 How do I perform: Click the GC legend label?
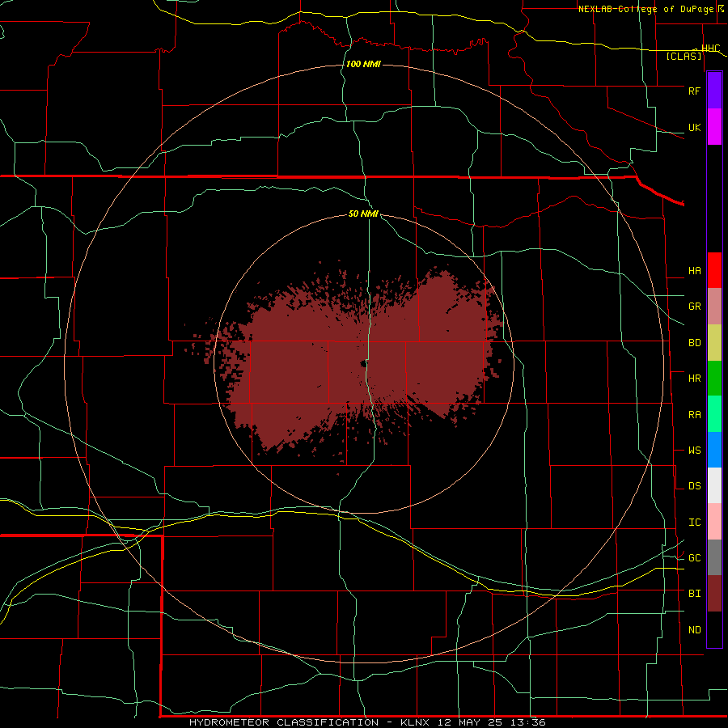tap(695, 557)
